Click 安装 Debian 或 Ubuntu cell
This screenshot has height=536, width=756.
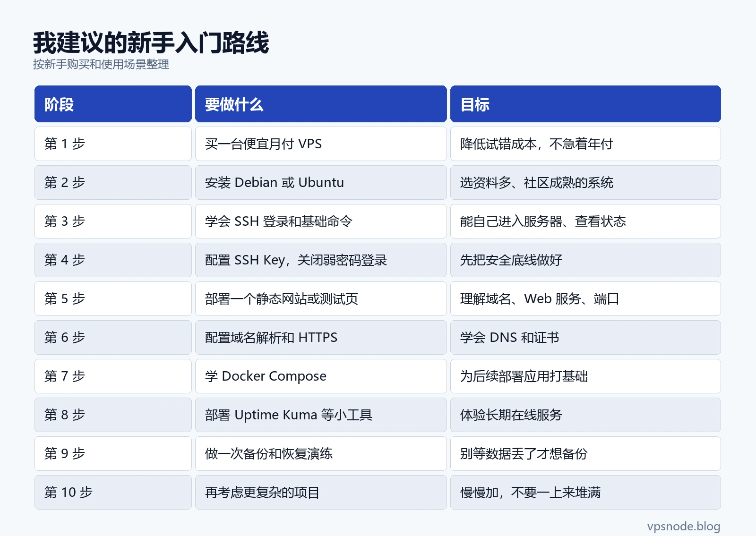(x=321, y=182)
